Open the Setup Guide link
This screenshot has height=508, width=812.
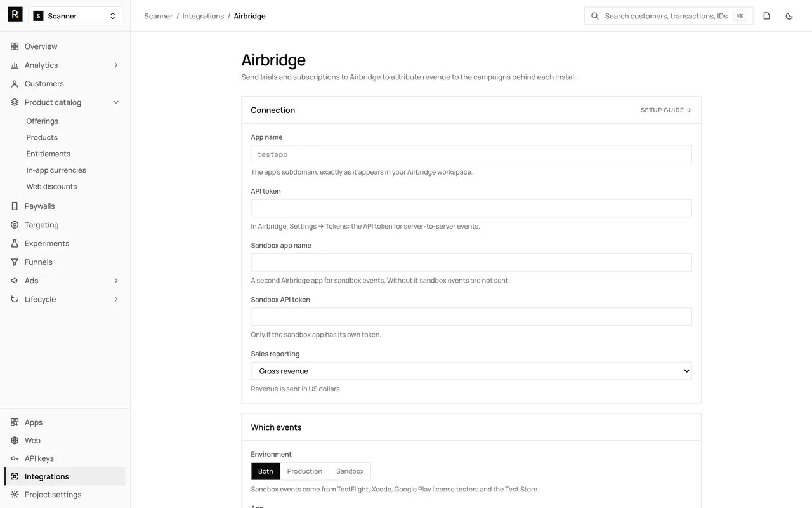point(666,110)
